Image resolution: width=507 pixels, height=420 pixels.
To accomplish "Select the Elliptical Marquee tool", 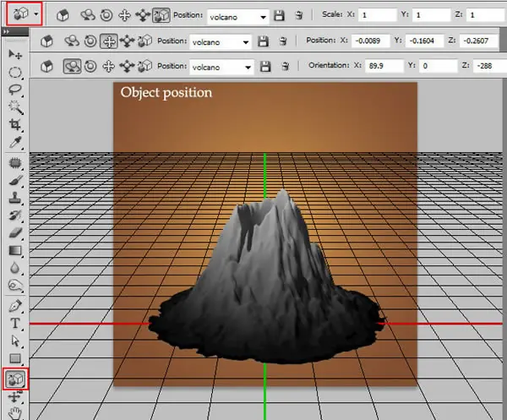I will coord(15,72).
